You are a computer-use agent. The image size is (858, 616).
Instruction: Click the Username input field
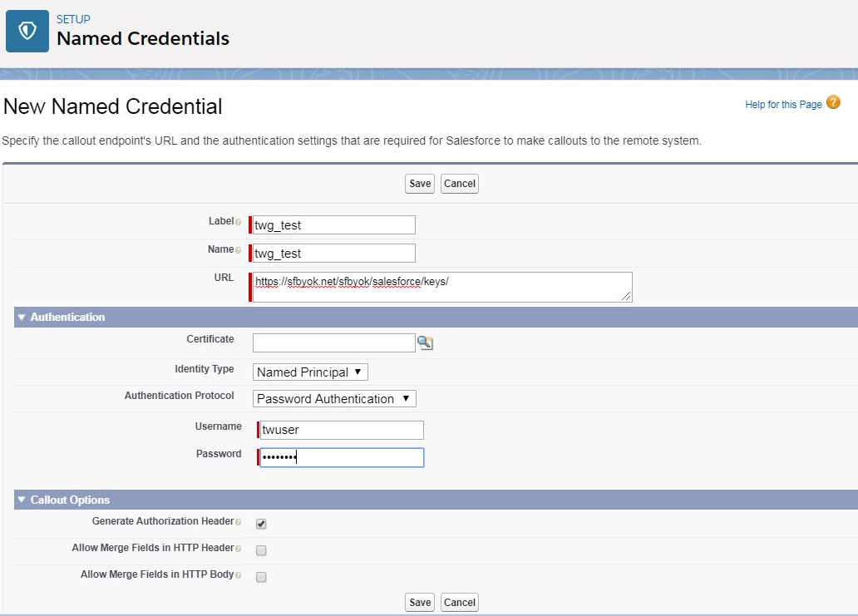click(342, 430)
